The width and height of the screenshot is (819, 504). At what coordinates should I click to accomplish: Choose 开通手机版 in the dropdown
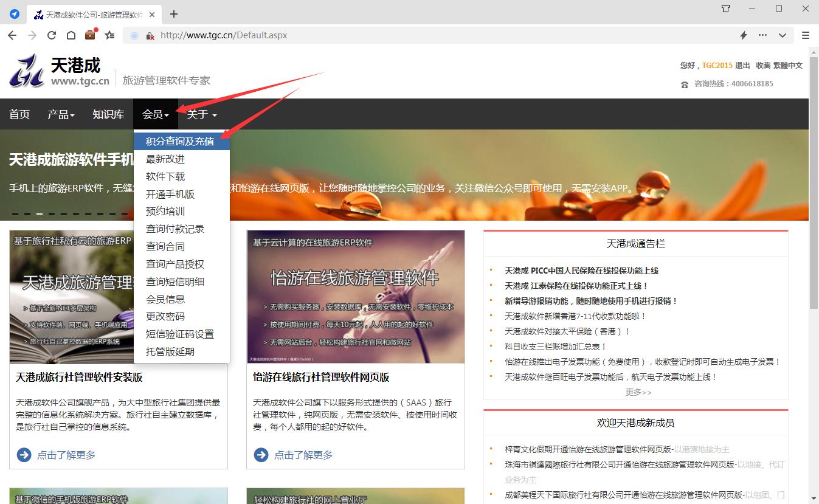182,195
